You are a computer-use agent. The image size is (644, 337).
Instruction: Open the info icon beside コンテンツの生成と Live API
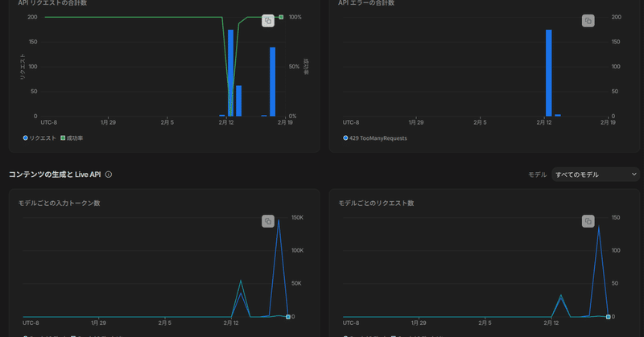tap(109, 175)
